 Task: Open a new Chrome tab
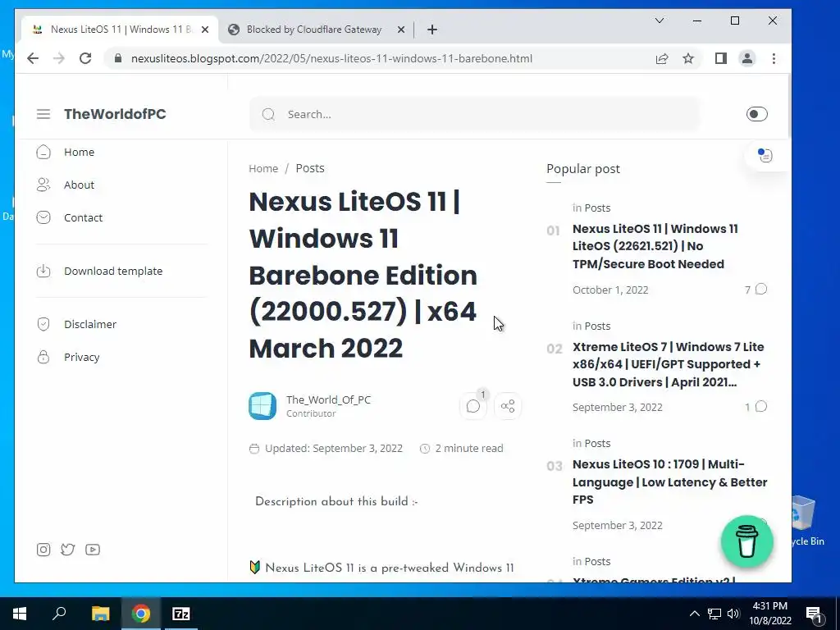pyautogui.click(x=432, y=30)
